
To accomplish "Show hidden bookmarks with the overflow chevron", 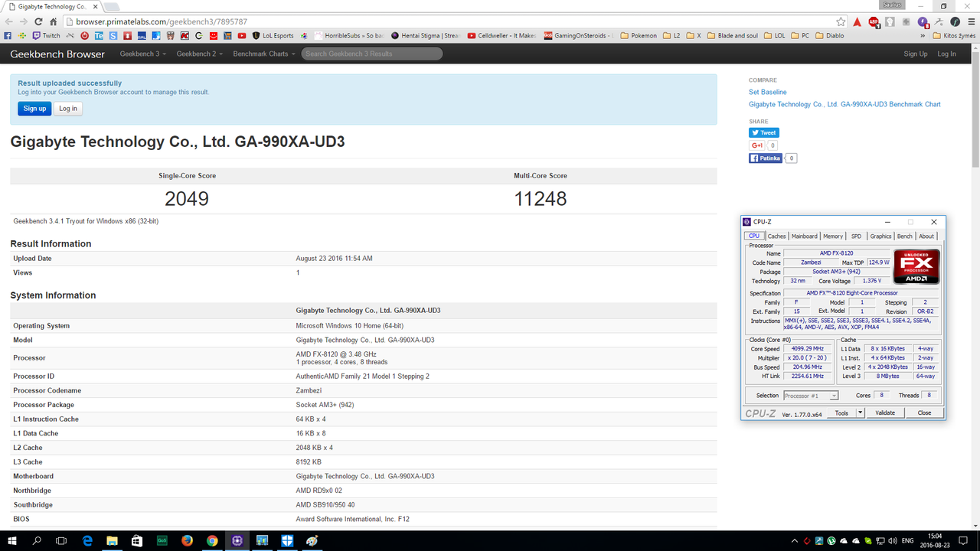I will point(923,35).
